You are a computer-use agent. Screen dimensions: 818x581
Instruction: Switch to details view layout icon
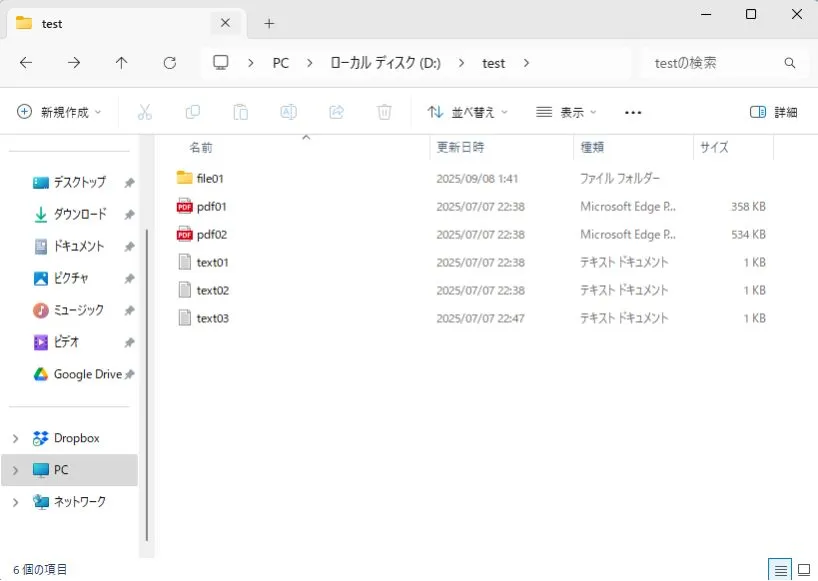tap(779, 569)
